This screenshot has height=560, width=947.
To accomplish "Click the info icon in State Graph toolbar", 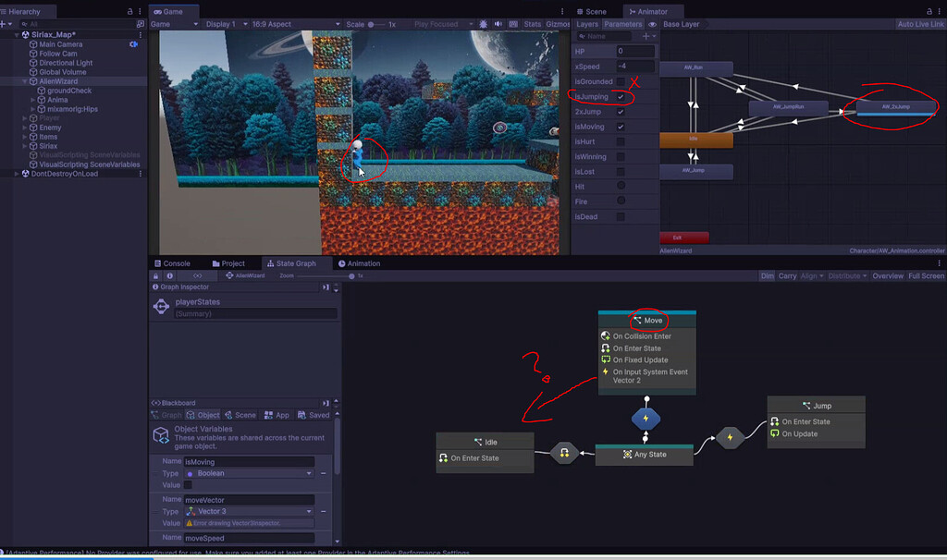I will tap(170, 275).
